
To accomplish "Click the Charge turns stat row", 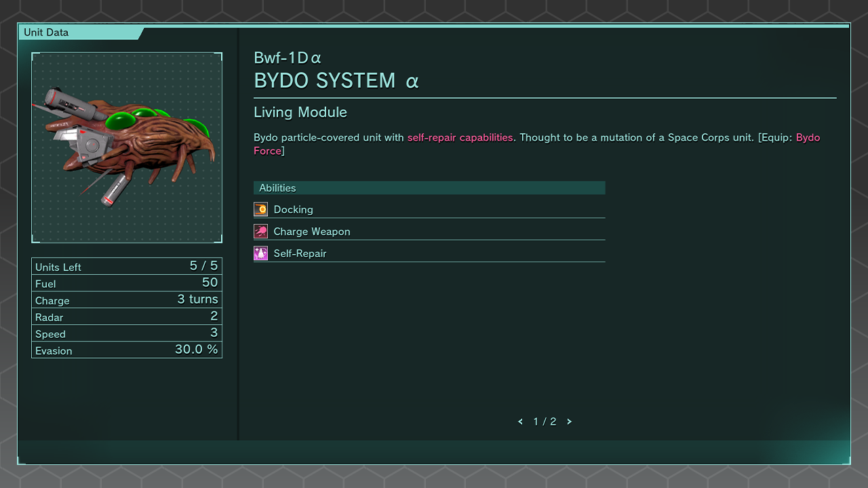I will [x=127, y=300].
